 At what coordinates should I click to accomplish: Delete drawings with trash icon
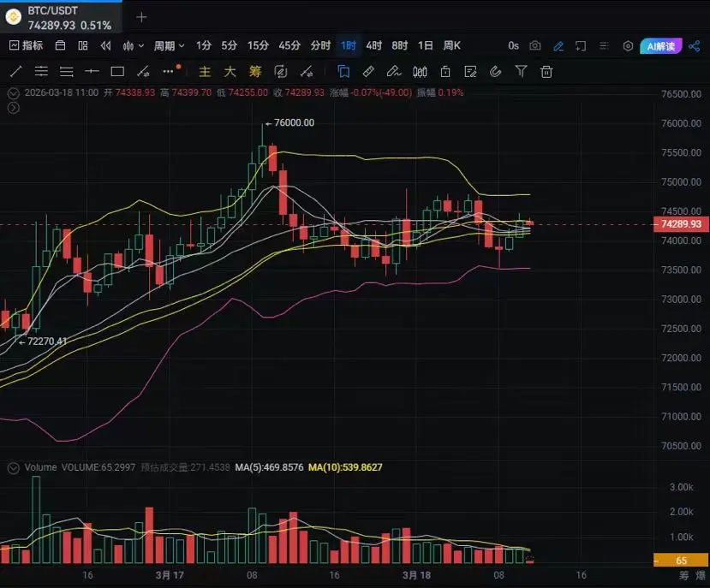pos(546,72)
